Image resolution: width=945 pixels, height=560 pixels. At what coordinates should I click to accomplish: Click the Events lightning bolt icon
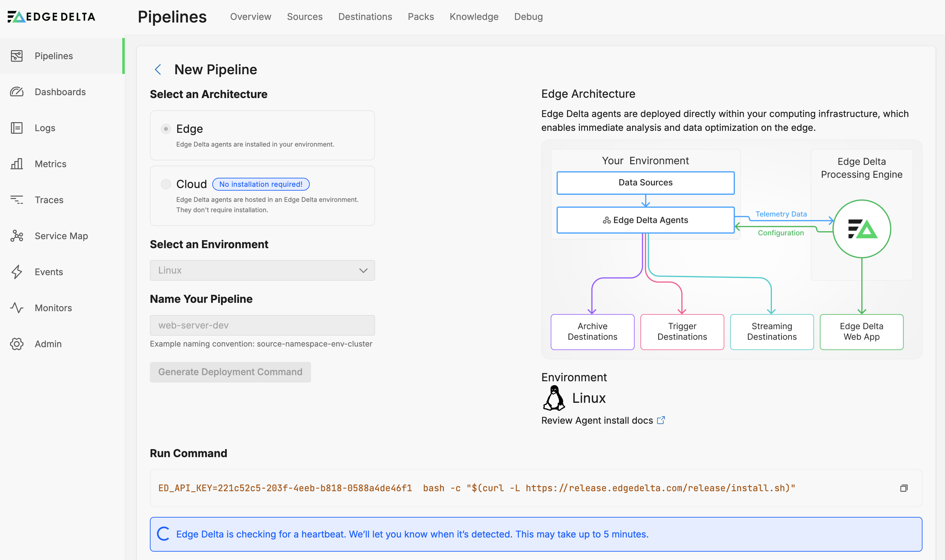pyautogui.click(x=17, y=272)
